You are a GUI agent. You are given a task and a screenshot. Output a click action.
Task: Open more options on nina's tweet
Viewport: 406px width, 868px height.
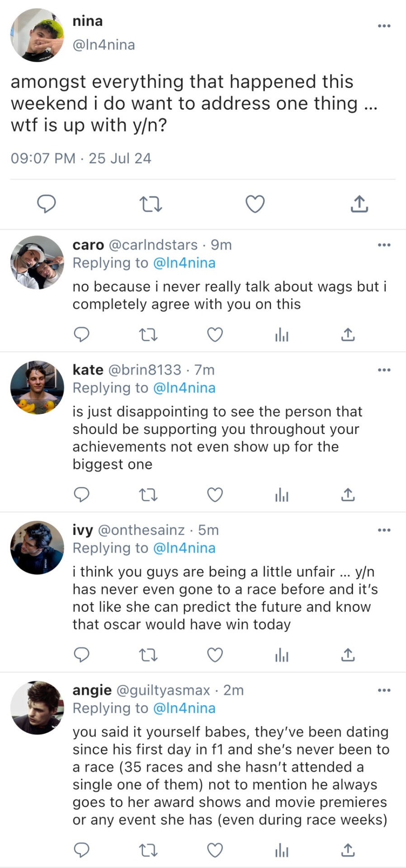click(384, 26)
